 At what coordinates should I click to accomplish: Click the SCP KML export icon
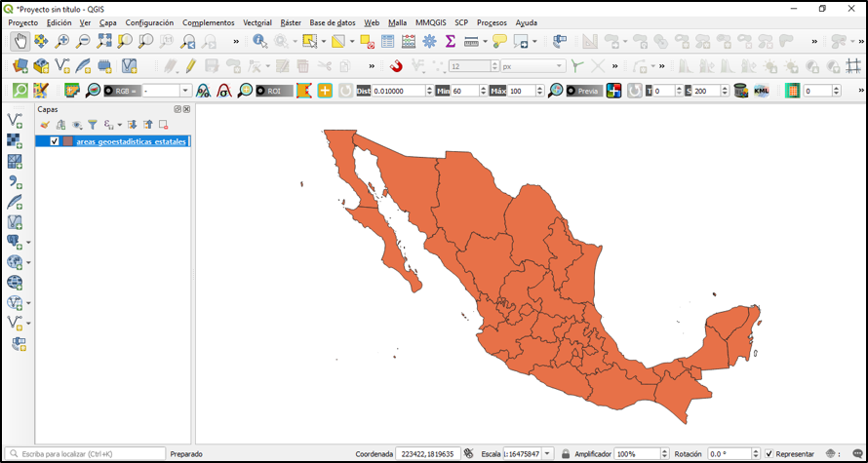coord(762,91)
